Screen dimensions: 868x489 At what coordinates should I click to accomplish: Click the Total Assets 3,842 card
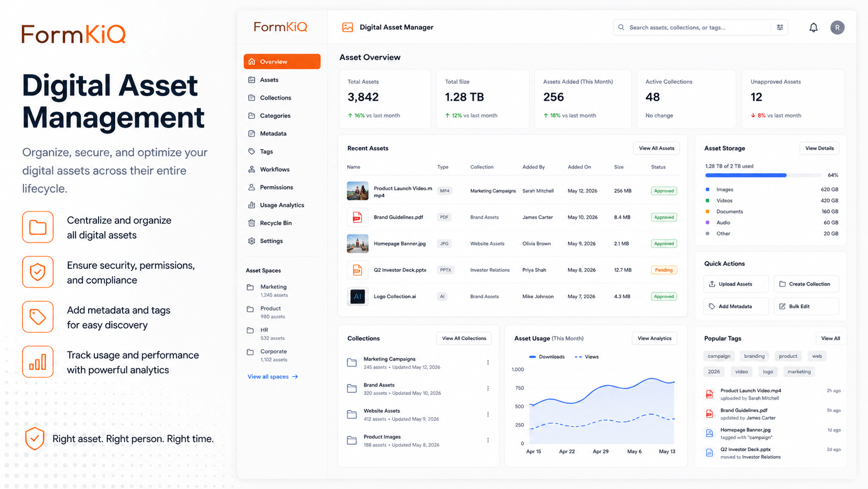[385, 99]
